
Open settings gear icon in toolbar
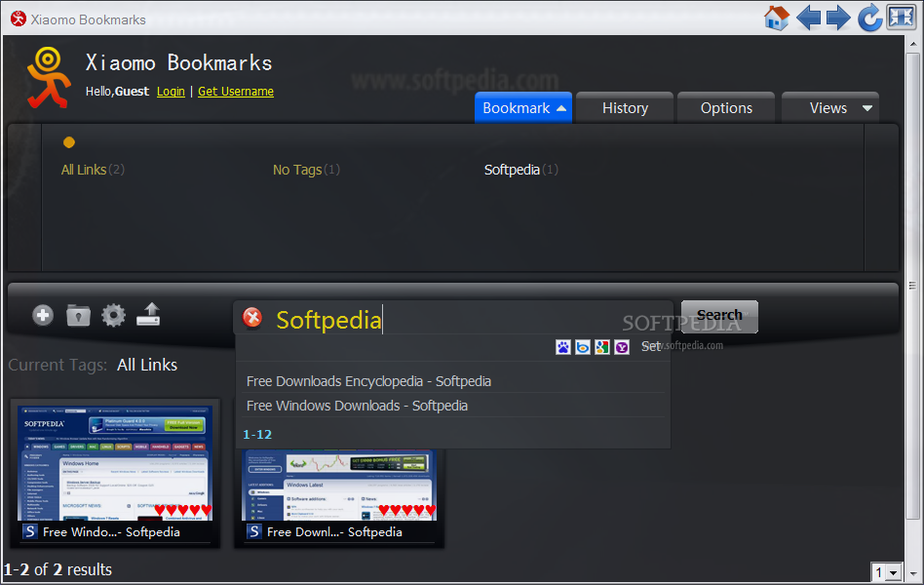coord(113,316)
